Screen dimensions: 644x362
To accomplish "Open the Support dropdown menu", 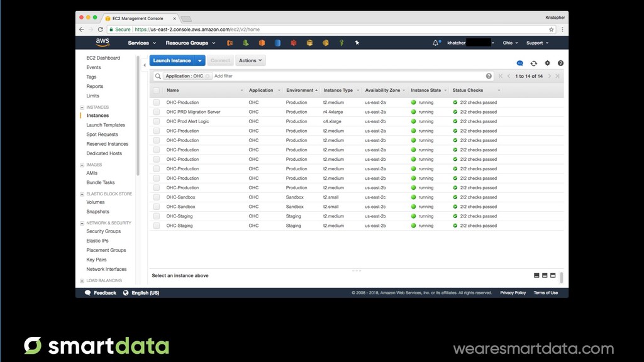I will coord(537,43).
